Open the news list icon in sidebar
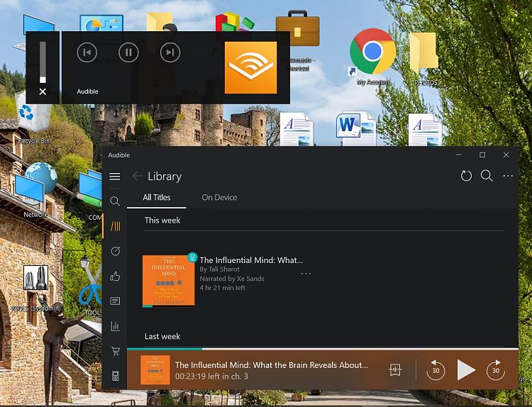The width and height of the screenshot is (532, 407). (x=115, y=301)
